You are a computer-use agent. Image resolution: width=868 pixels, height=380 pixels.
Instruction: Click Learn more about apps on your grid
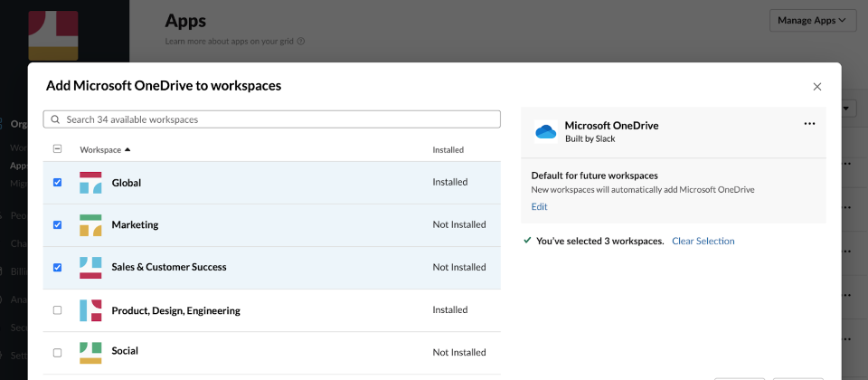[x=230, y=41]
